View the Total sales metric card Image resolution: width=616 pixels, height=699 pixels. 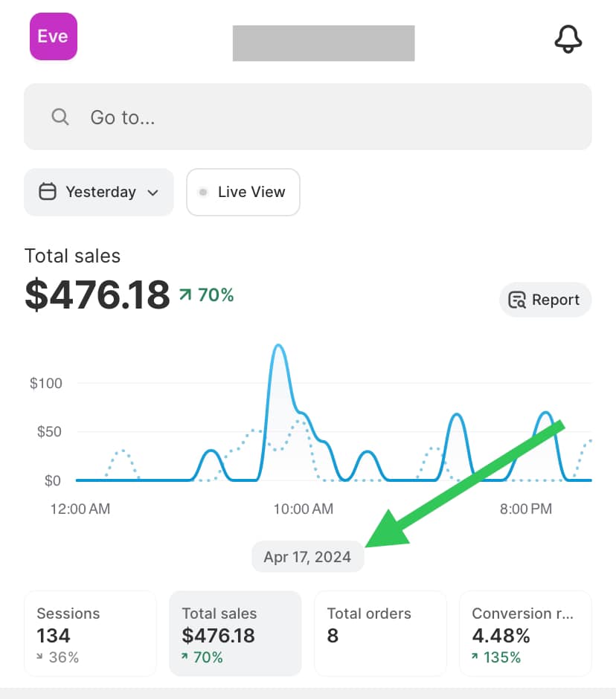[x=235, y=634]
